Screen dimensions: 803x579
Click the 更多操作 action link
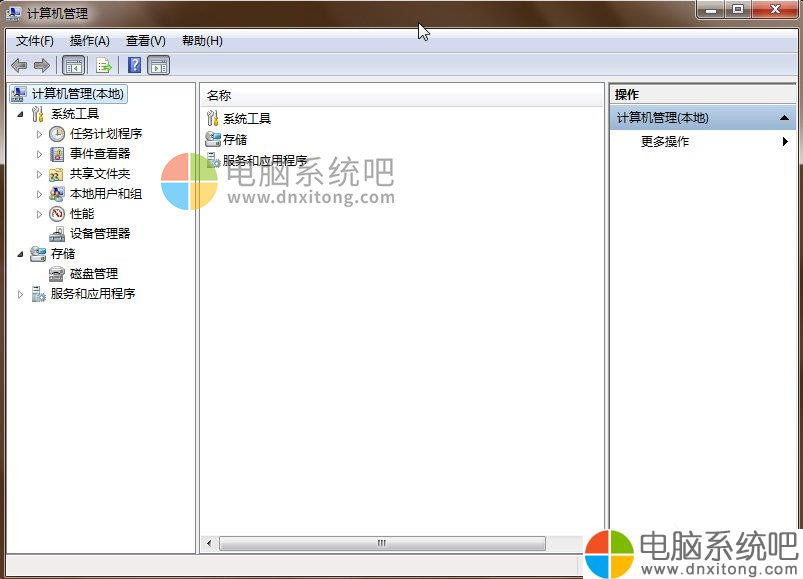[665, 141]
